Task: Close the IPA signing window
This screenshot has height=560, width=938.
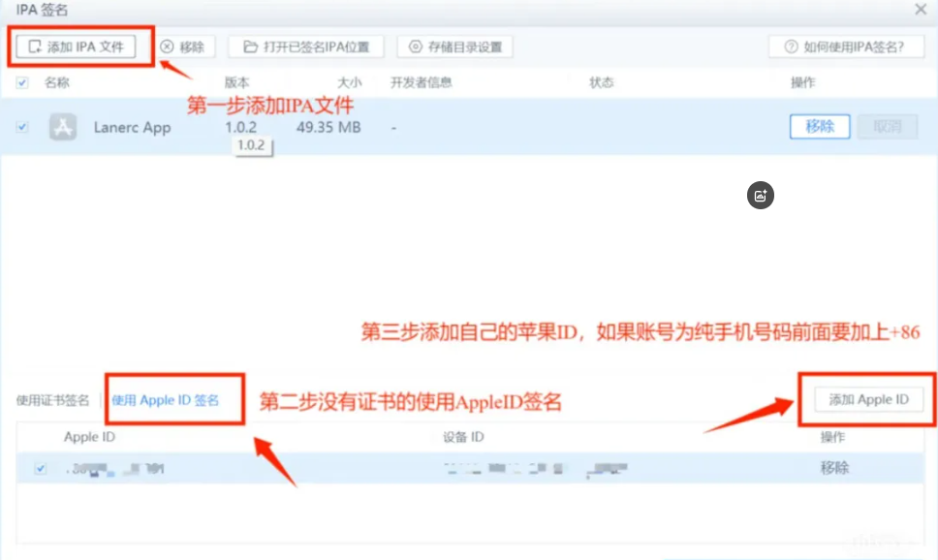Action: pyautogui.click(x=921, y=9)
